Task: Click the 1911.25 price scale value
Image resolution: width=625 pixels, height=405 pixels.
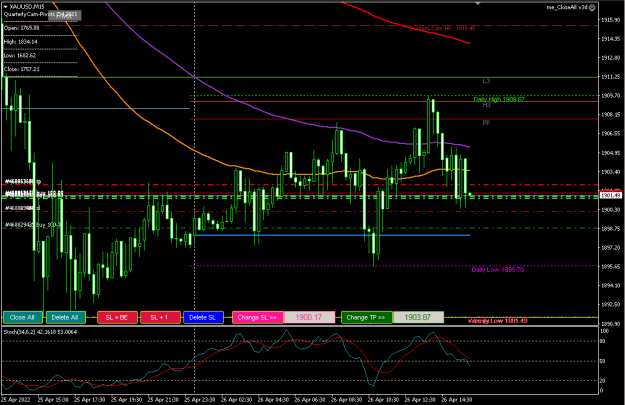Action: point(611,77)
